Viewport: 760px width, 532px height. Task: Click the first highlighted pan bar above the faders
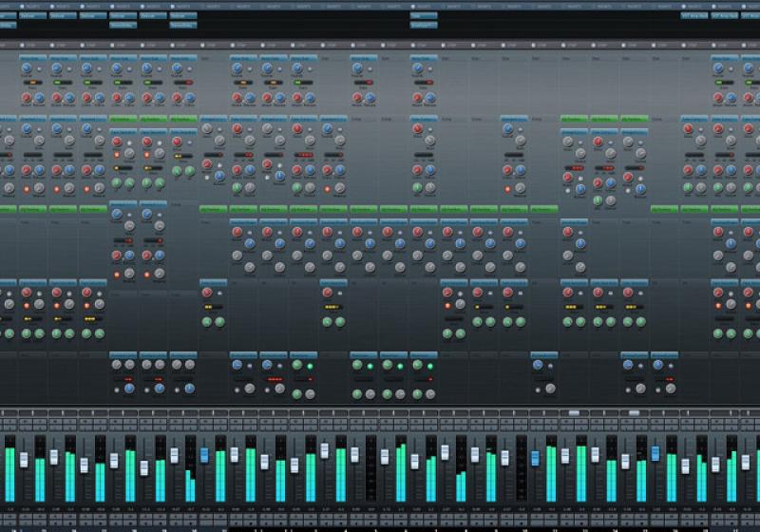coord(573,413)
